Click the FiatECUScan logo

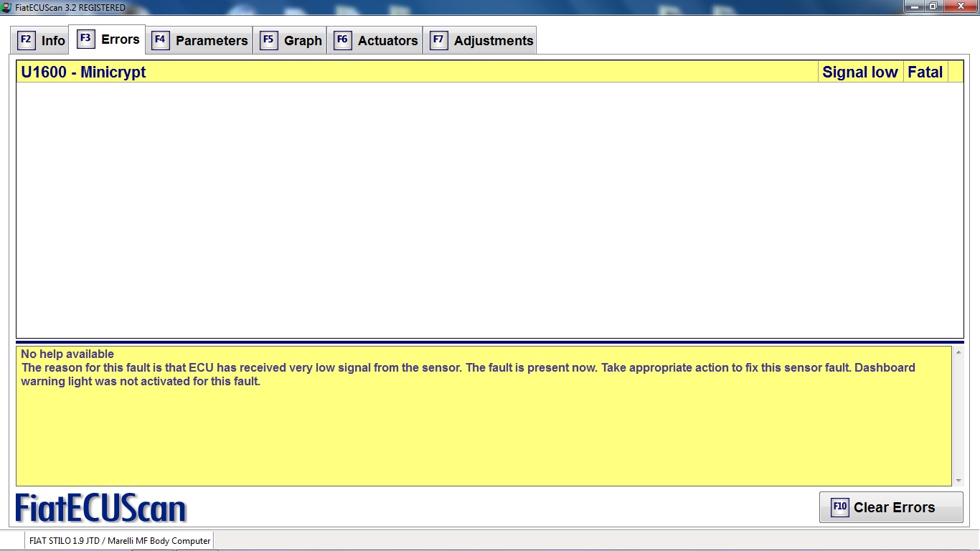point(101,508)
